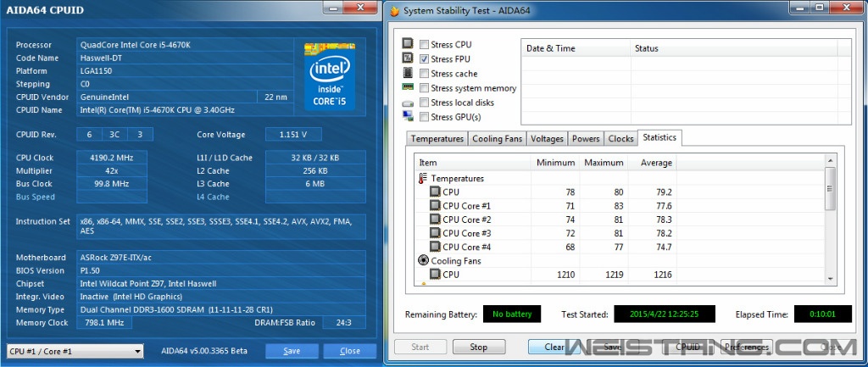Click the FPU icon beside Stress FPU
Image resolution: width=868 pixels, height=367 pixels.
408,58
